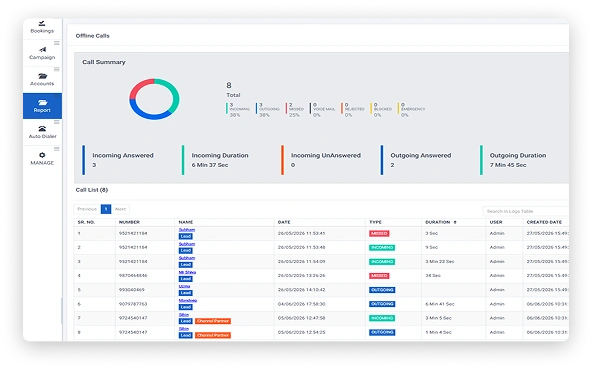The image size is (592, 369).
Task: Open the MANAGE gear section
Action: point(42,159)
